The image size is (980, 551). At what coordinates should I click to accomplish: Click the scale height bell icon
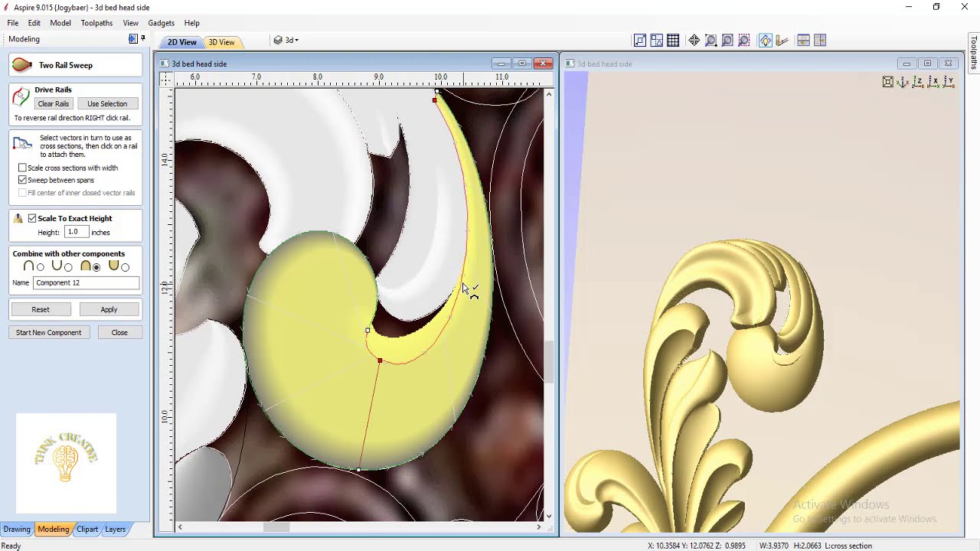(x=18, y=219)
